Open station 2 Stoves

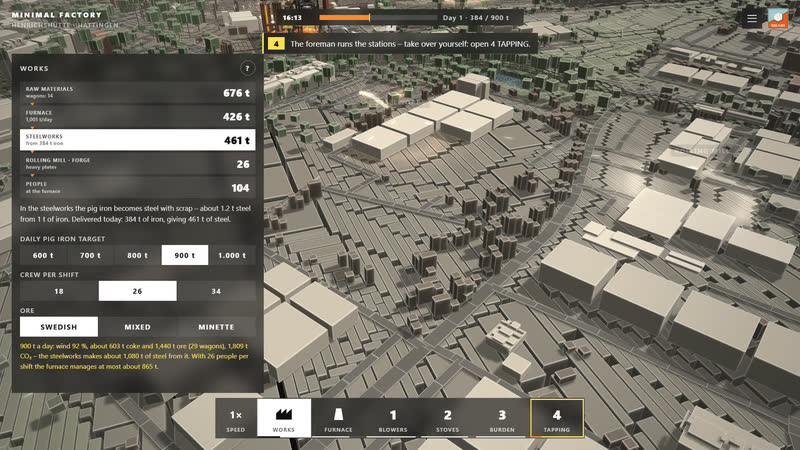click(447, 418)
